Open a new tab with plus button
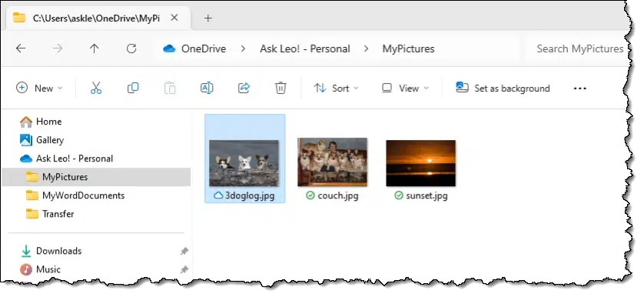This screenshot has width=644, height=297. click(x=207, y=18)
